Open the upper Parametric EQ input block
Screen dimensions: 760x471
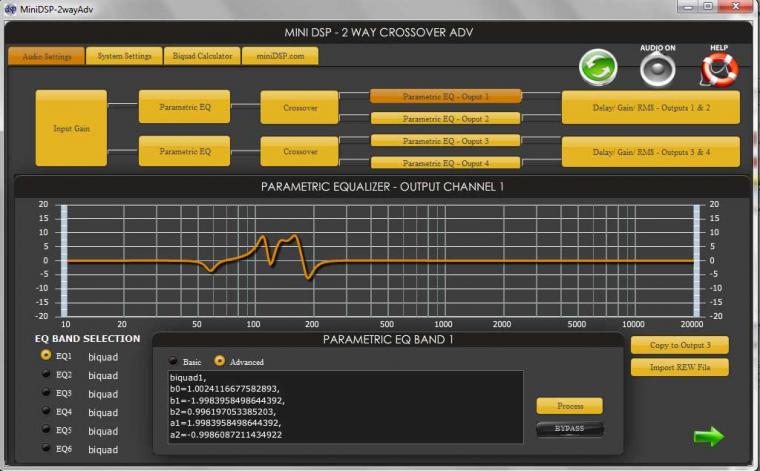tap(185, 107)
